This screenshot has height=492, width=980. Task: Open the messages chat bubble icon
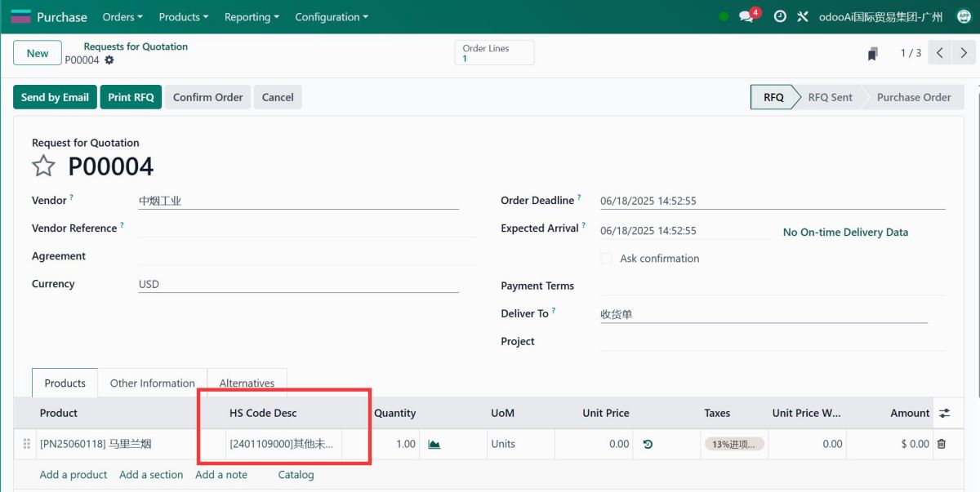pyautogui.click(x=746, y=16)
